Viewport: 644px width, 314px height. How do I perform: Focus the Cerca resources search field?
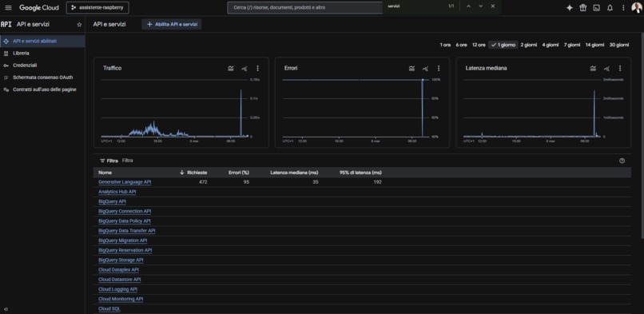[304, 8]
